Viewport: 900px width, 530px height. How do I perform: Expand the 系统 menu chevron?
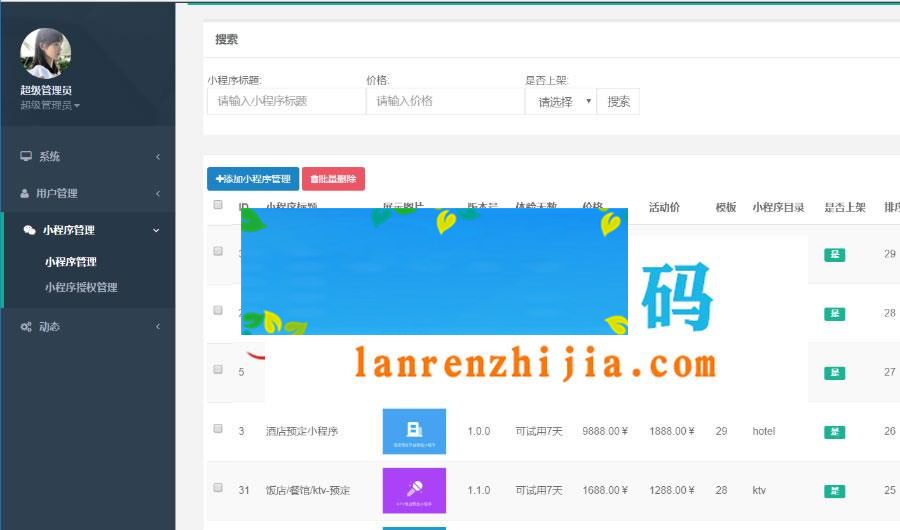158,157
